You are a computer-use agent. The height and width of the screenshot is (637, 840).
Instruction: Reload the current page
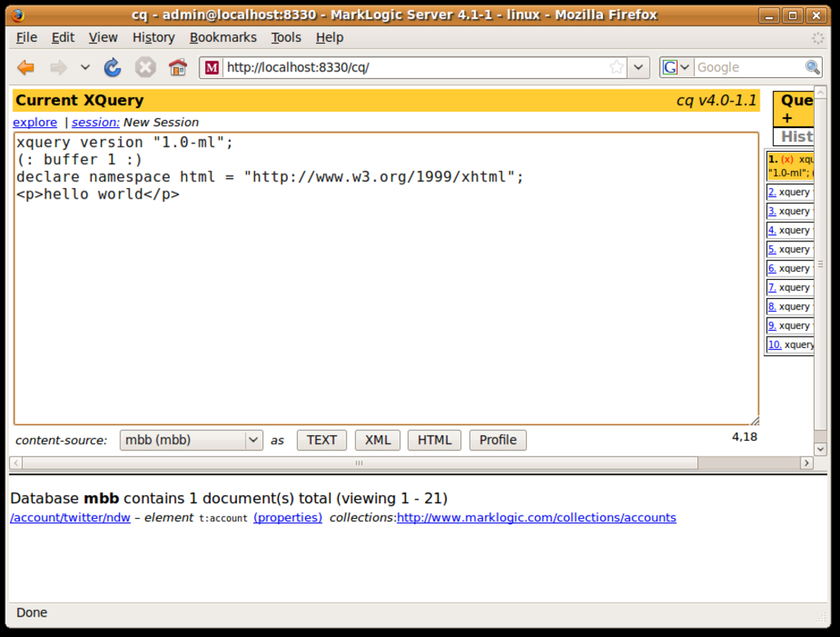point(112,67)
